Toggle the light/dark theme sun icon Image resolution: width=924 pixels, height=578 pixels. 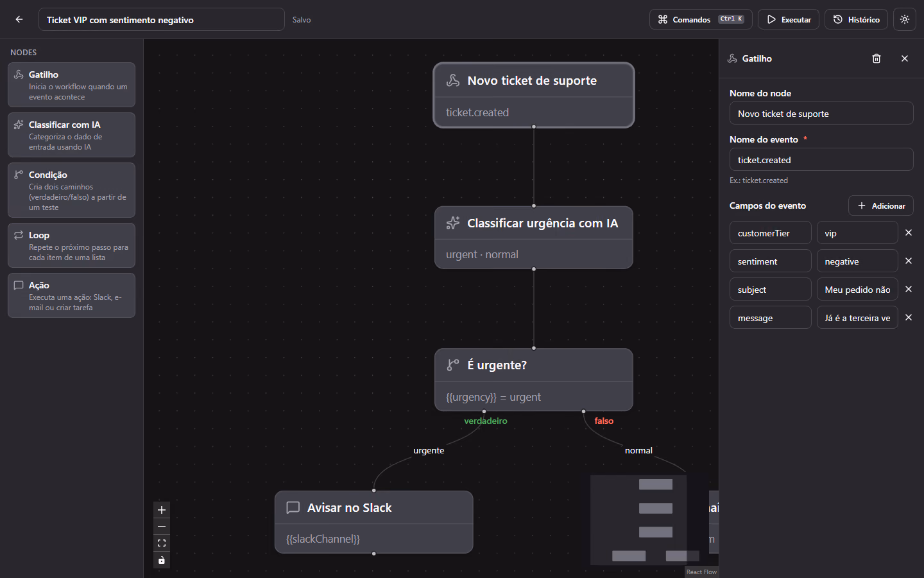point(905,19)
